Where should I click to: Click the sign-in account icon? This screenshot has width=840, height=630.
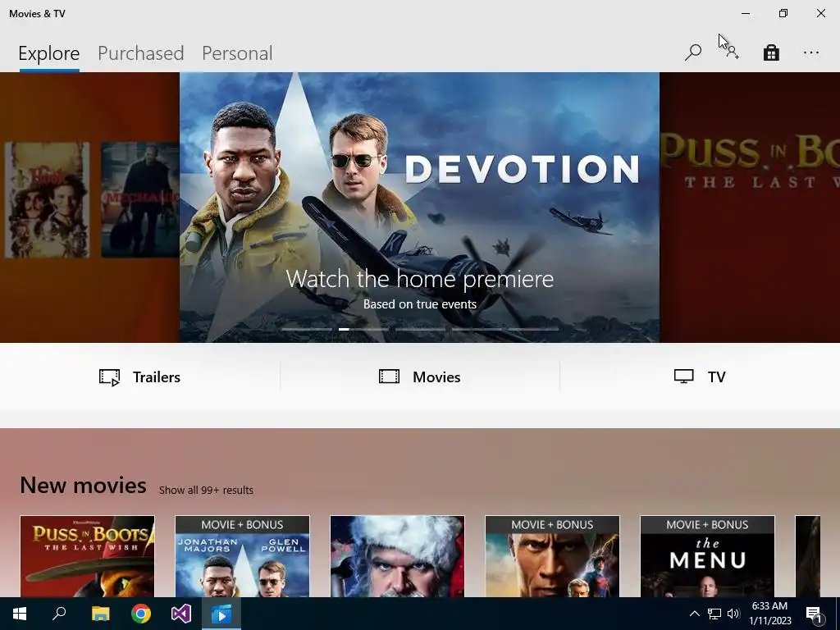click(733, 52)
